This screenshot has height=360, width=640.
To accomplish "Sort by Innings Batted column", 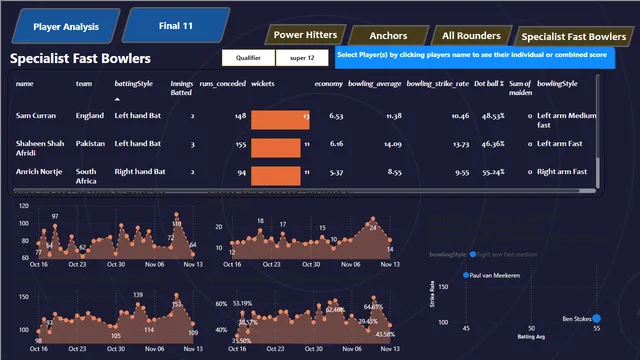I will pyautogui.click(x=182, y=88).
